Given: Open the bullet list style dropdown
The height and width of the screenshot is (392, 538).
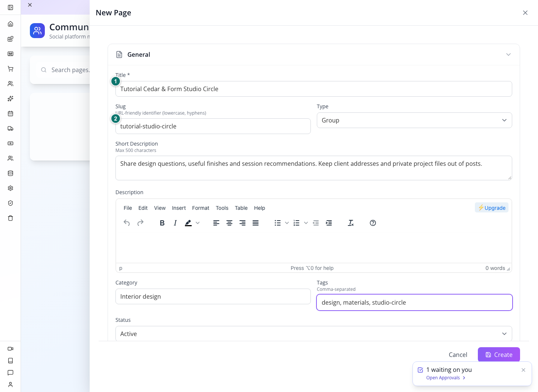Looking at the screenshot, I should tap(287, 223).
